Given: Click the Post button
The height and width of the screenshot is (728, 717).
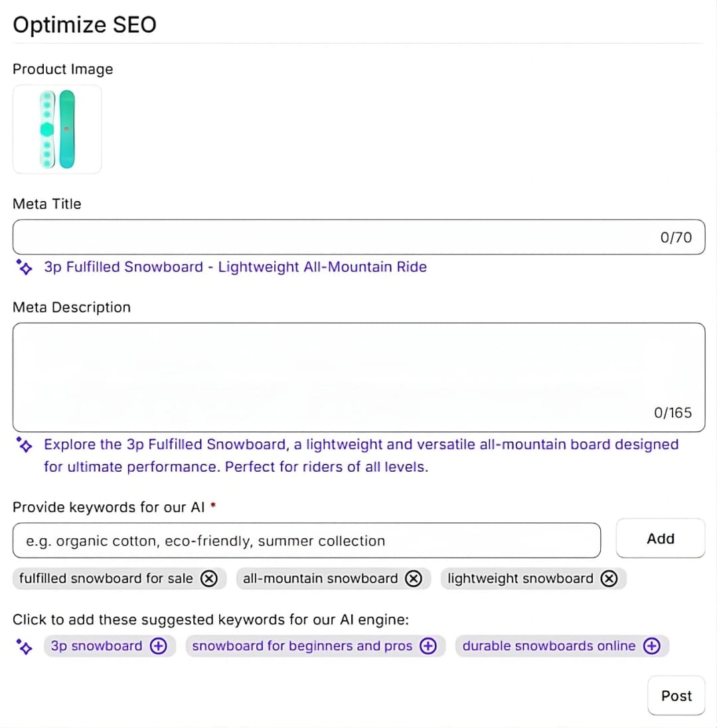Looking at the screenshot, I should coord(676,696).
